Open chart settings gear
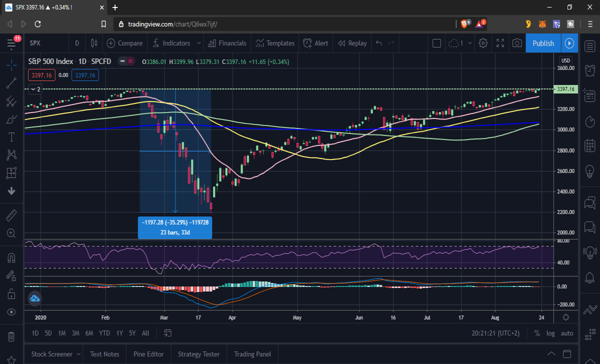 click(483, 43)
